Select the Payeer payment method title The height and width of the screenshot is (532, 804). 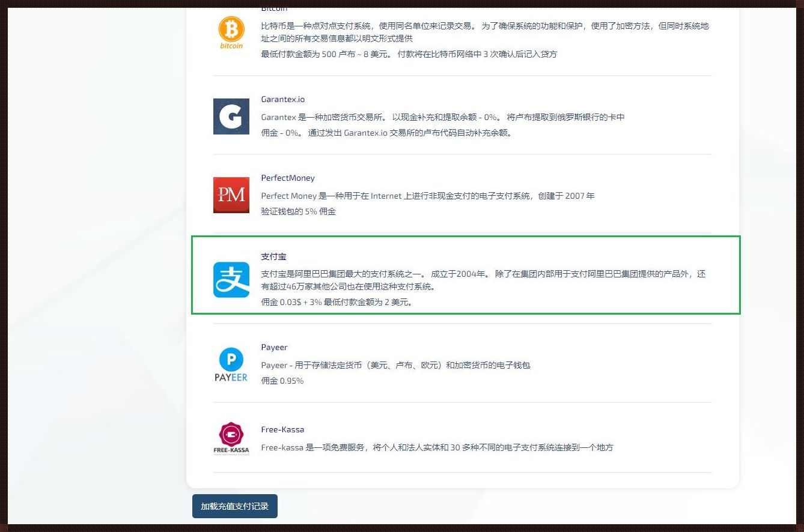(274, 347)
